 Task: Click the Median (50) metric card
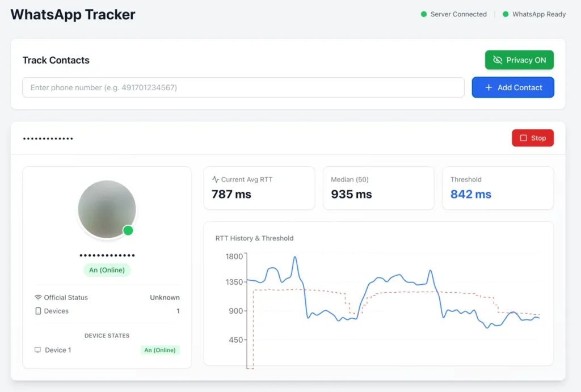coord(378,188)
